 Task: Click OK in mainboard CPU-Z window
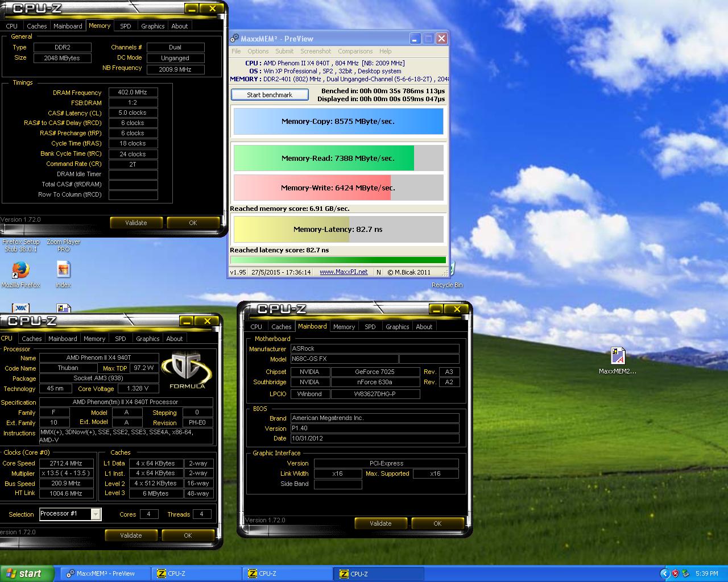(x=437, y=523)
